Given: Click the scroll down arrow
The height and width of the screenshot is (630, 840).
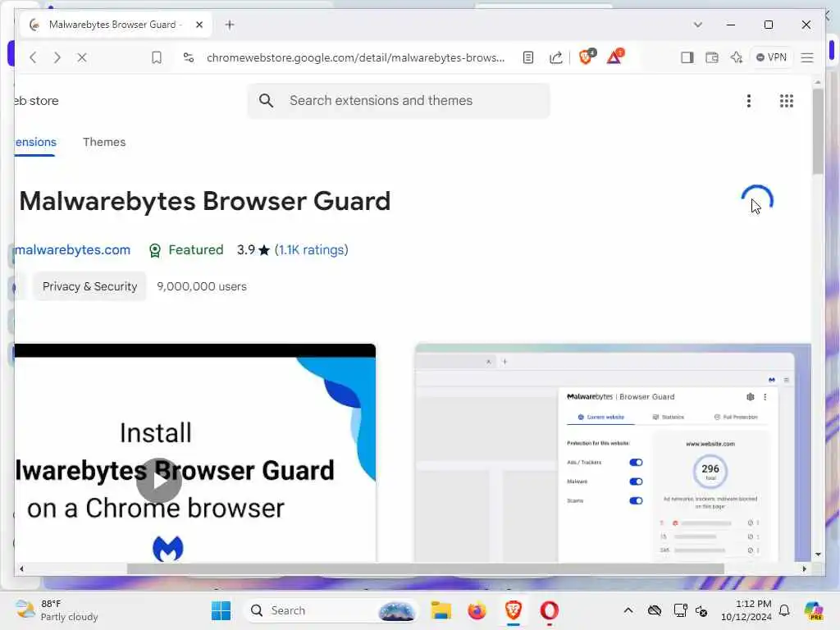Looking at the screenshot, I should click(818, 555).
